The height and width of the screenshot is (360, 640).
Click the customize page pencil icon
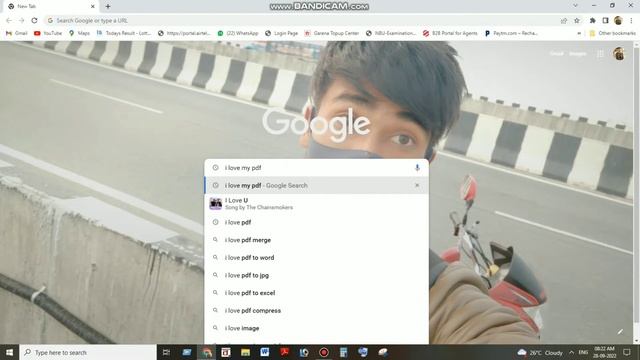pos(620,332)
